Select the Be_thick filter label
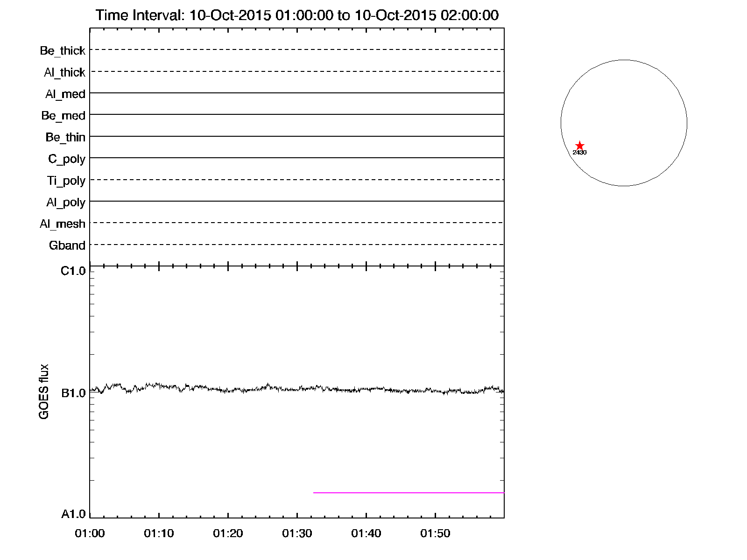 click(x=63, y=50)
